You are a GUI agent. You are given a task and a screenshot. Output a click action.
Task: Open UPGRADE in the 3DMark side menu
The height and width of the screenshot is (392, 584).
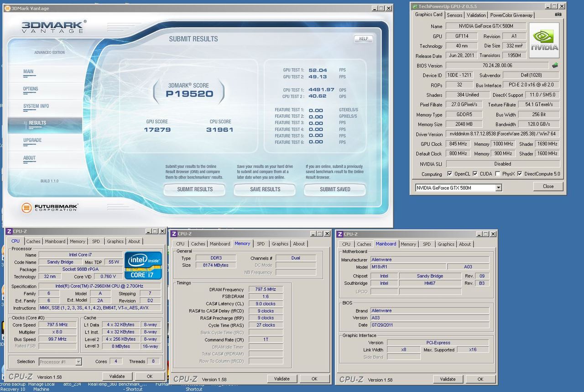(x=32, y=140)
